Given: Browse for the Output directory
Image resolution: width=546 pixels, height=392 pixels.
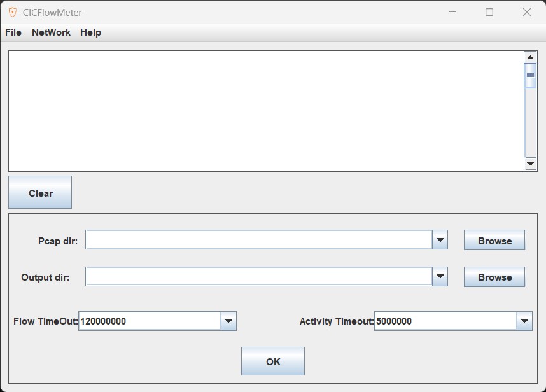Looking at the screenshot, I should point(494,277).
